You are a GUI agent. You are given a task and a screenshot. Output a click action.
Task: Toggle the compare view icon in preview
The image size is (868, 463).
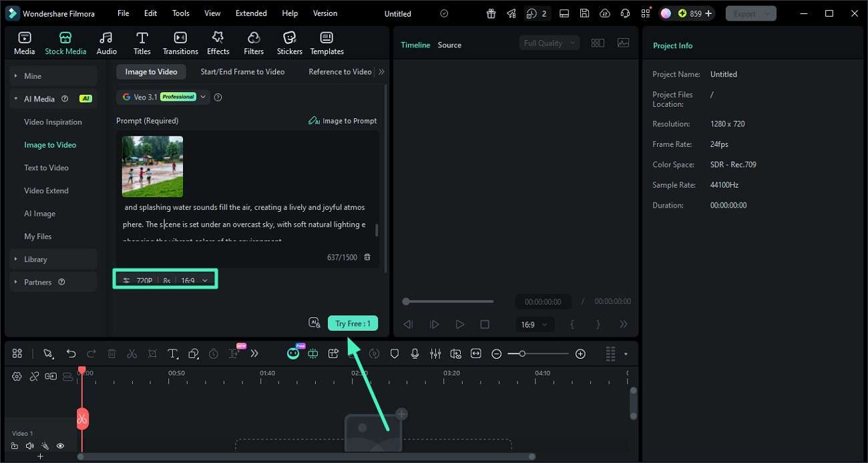(x=598, y=43)
